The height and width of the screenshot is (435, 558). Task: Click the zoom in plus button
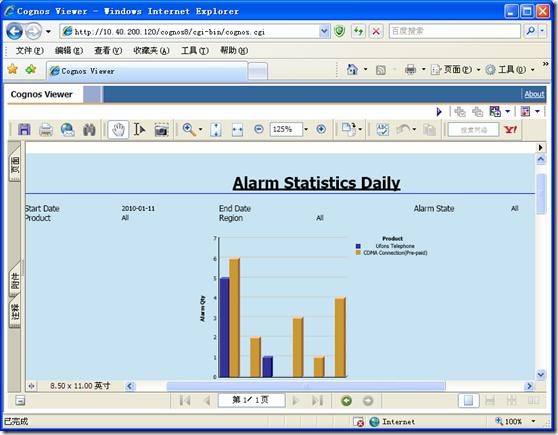point(321,129)
